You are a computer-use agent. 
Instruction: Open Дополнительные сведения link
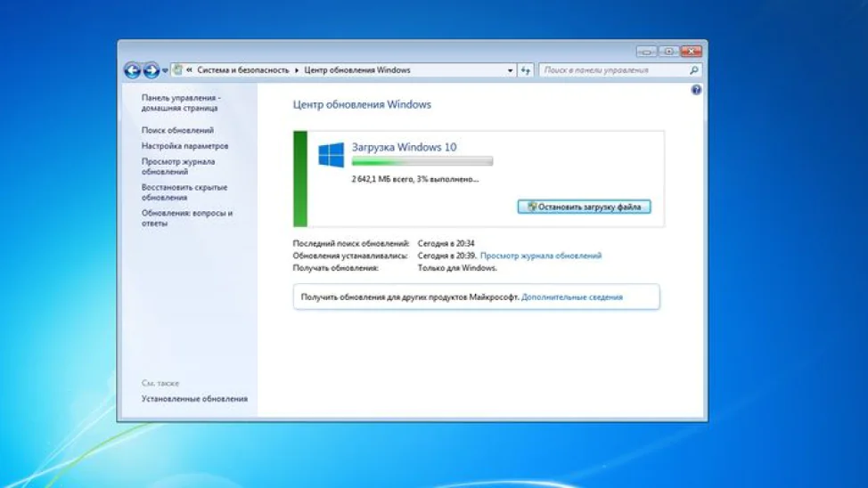coord(572,297)
